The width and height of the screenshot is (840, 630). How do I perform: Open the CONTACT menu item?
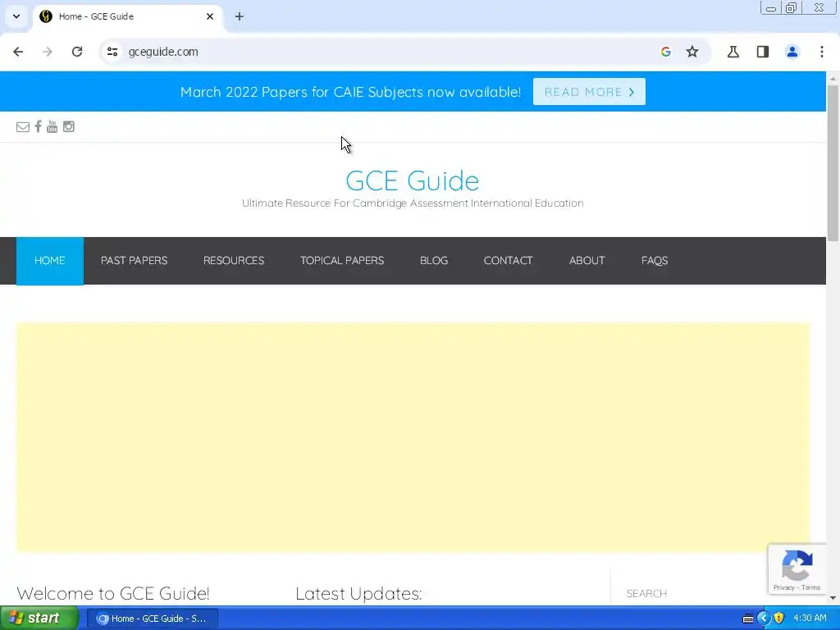[x=508, y=261]
